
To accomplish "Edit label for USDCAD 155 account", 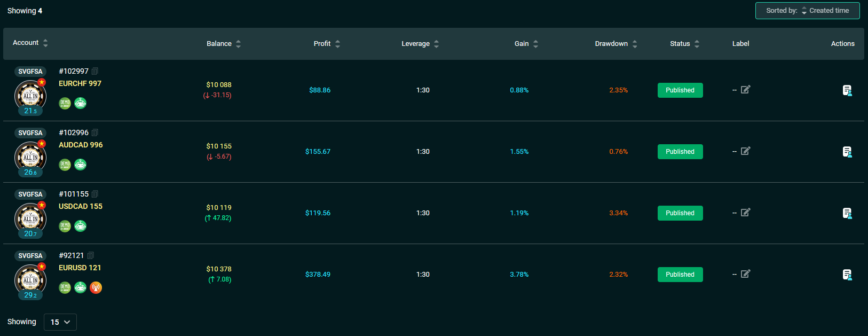I will (x=746, y=213).
